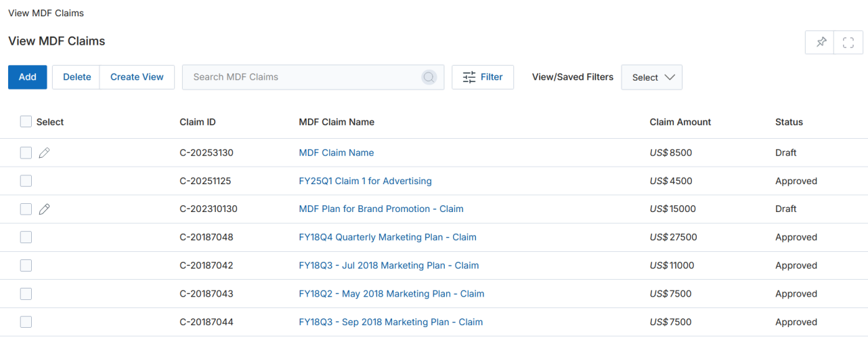The width and height of the screenshot is (868, 342).
Task: Check the box for claim C-20187044
Action: pos(26,322)
